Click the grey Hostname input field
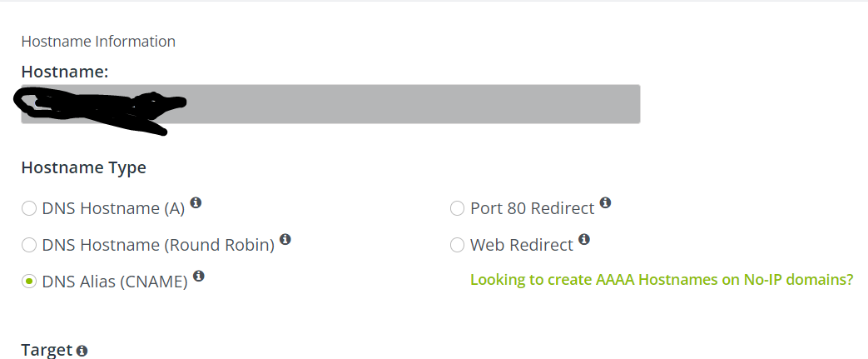Screen dimensions: 868x359 [x=330, y=104]
